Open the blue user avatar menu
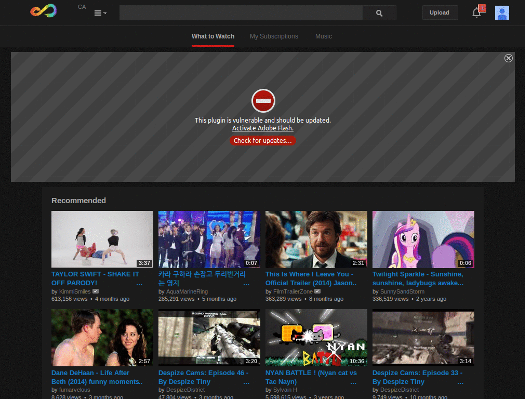Image resolution: width=532 pixels, height=399 pixels. tap(502, 13)
